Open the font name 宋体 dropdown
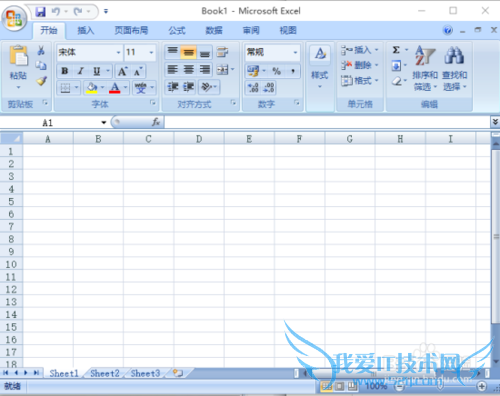Screen dimensions: 500x396 coord(118,52)
